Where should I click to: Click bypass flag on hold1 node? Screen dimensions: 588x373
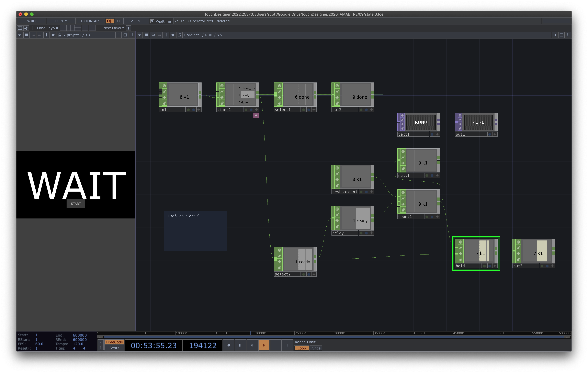[461, 248]
